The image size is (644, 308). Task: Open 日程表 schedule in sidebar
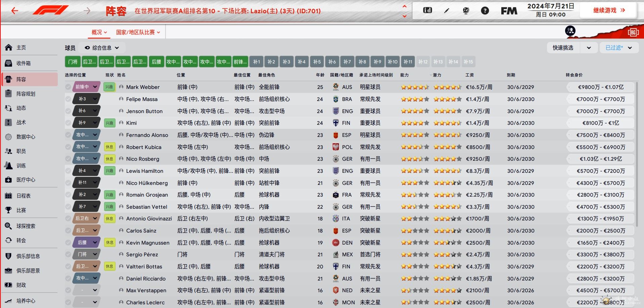tap(30, 196)
